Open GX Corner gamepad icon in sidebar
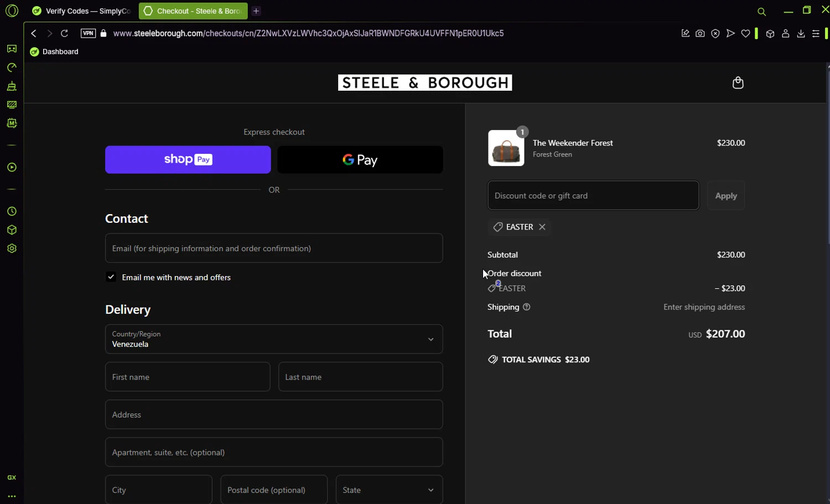This screenshot has width=830, height=504. (x=12, y=49)
